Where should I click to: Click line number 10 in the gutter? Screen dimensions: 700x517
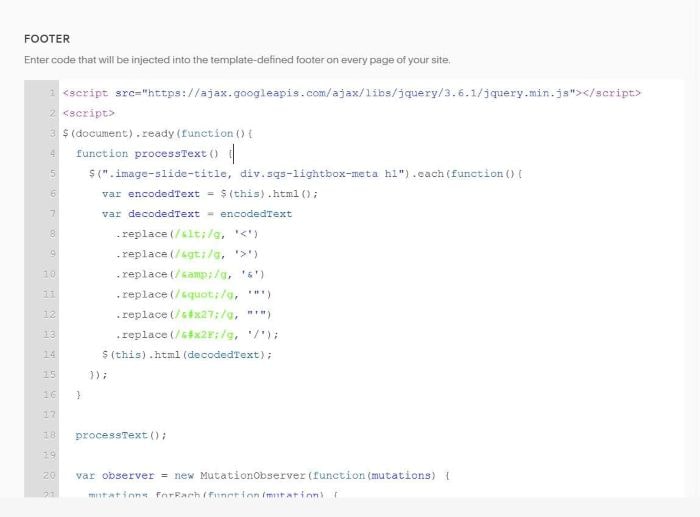[49, 274]
